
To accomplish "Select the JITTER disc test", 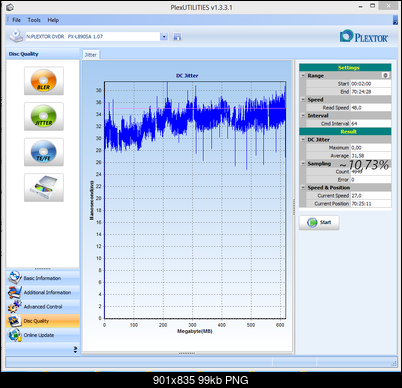I will (x=44, y=116).
